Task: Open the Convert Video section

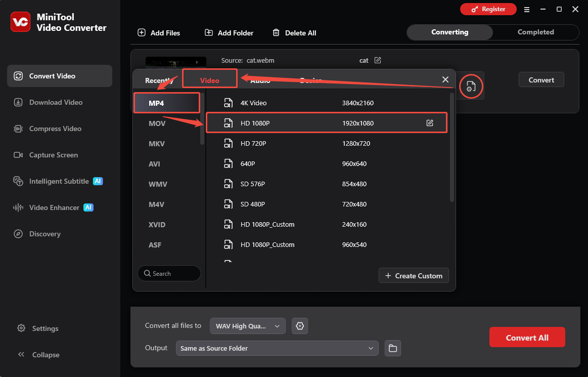Action: [60, 76]
